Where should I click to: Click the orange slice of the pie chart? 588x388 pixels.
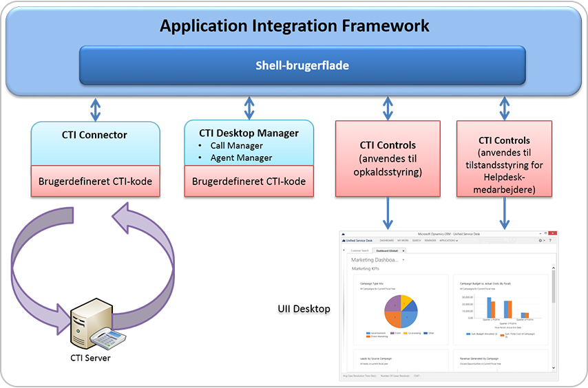click(393, 320)
